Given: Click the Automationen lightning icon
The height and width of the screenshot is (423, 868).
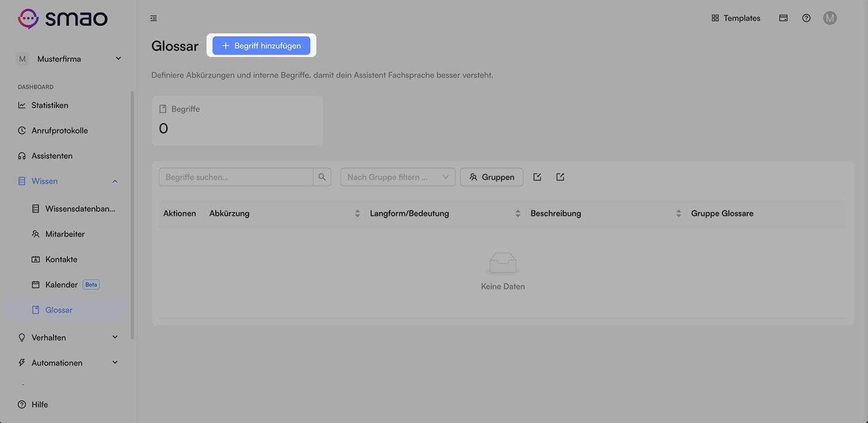Looking at the screenshot, I should (22, 363).
